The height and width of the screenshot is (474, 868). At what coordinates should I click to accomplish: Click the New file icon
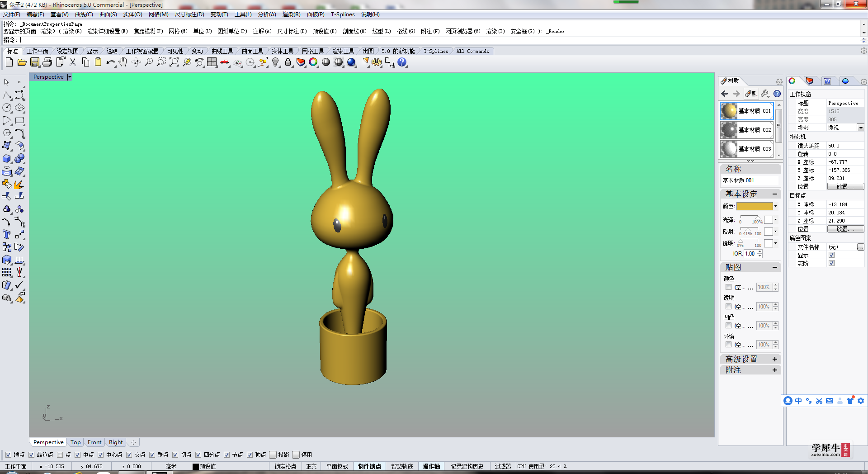tap(9, 62)
